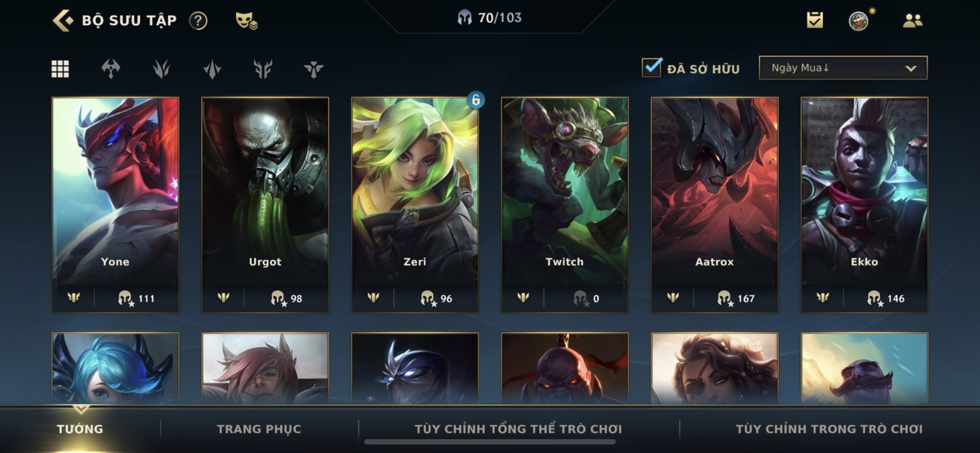Image resolution: width=980 pixels, height=453 pixels.
Task: Open the question mark help icon
Action: (198, 20)
